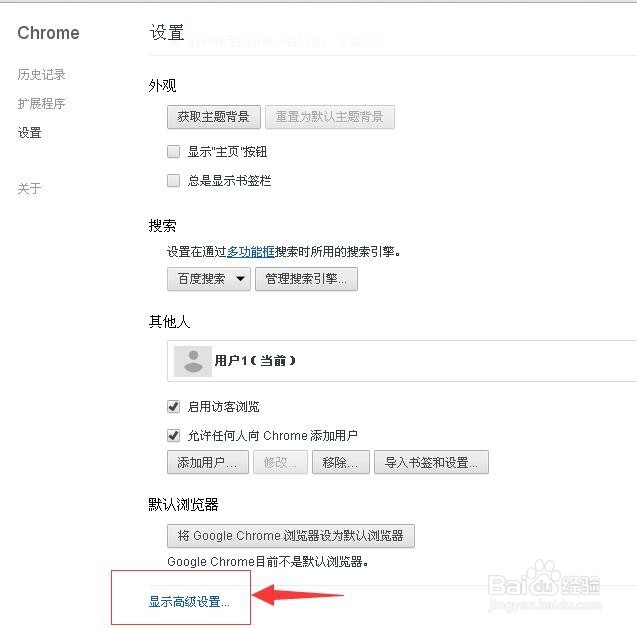The image size is (637, 628).
Task: Click the 搜索 section heading
Action: [x=162, y=226]
